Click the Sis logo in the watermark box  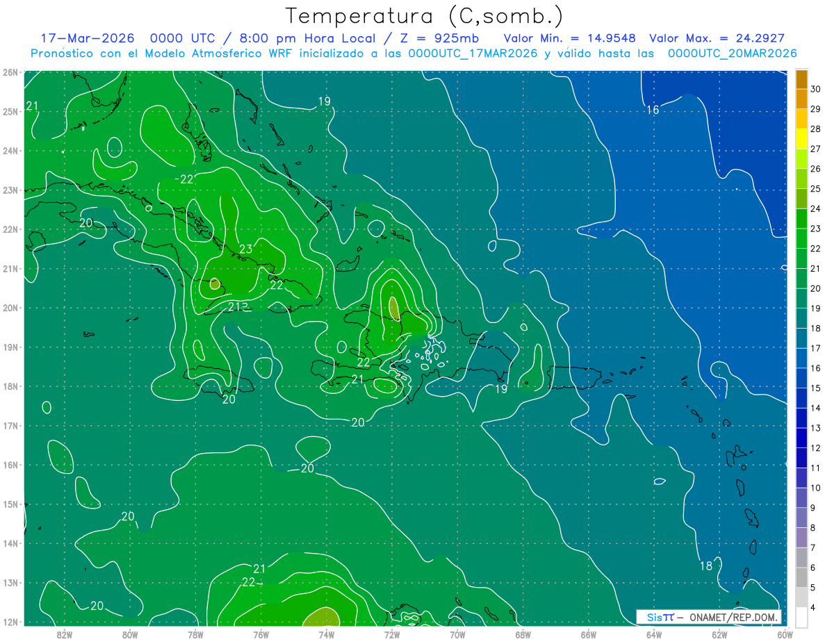[x=660, y=617]
